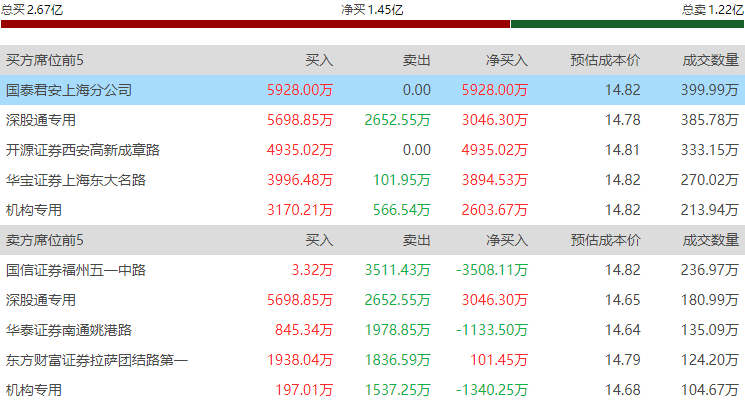Click the 14.65 estimated cost price

622,300
